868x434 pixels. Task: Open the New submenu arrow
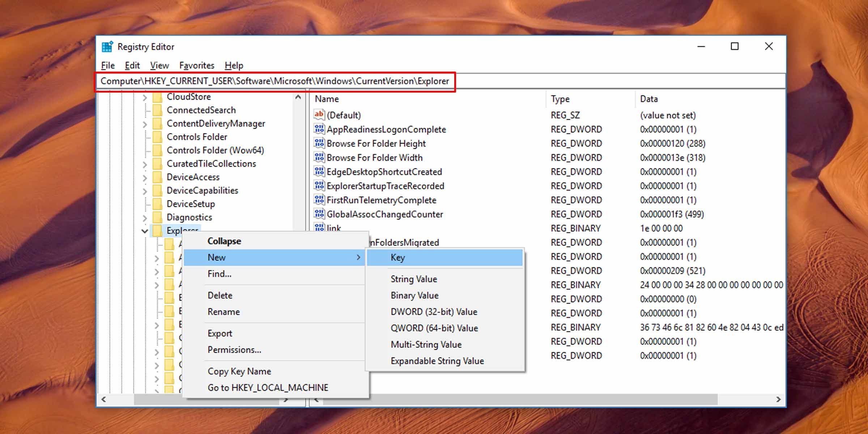[x=358, y=258]
